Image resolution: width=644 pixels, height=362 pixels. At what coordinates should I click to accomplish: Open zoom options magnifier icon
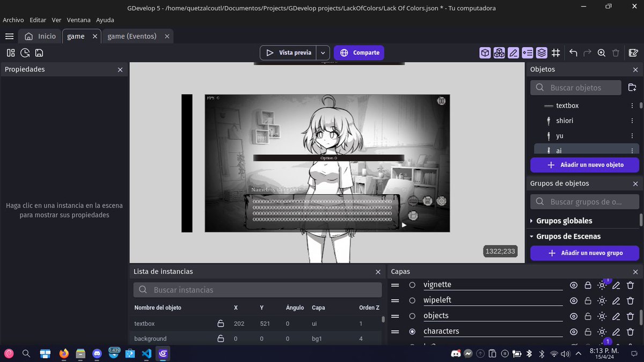(x=602, y=53)
